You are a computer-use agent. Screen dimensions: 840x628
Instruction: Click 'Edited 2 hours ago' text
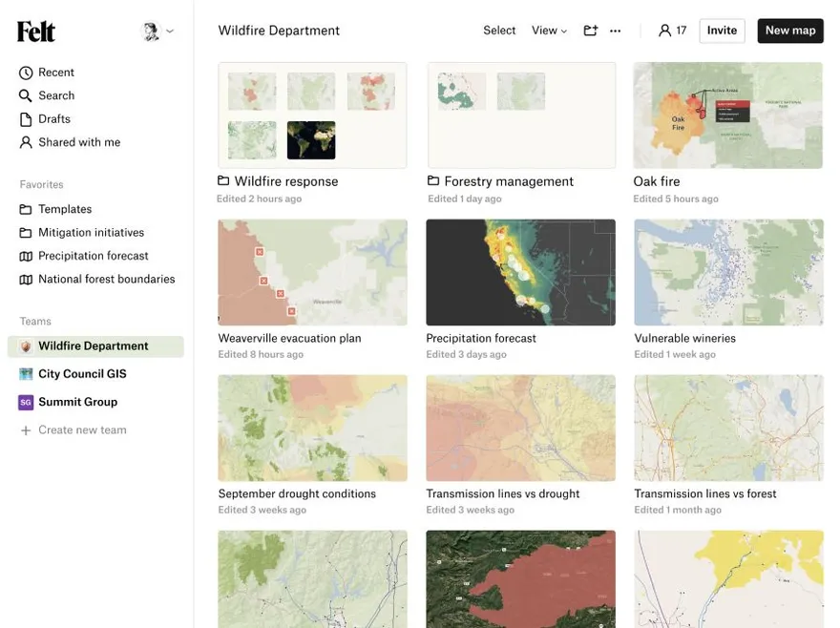(x=260, y=199)
